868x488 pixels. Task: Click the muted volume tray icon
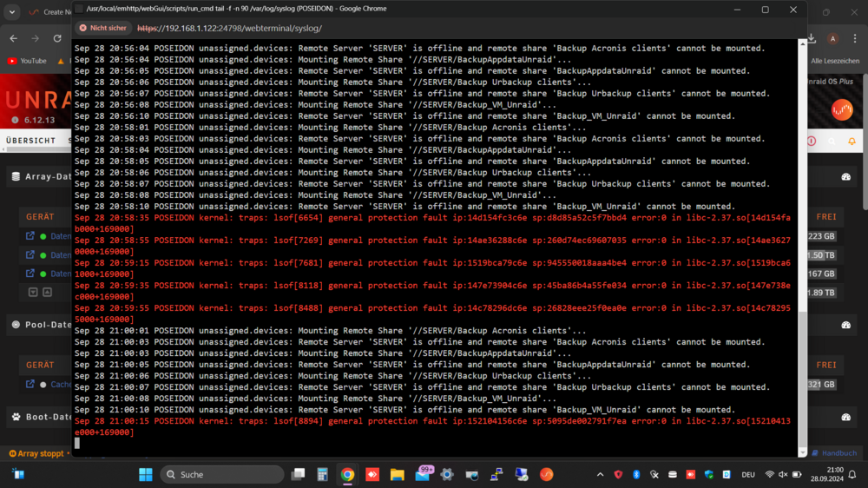783,475
